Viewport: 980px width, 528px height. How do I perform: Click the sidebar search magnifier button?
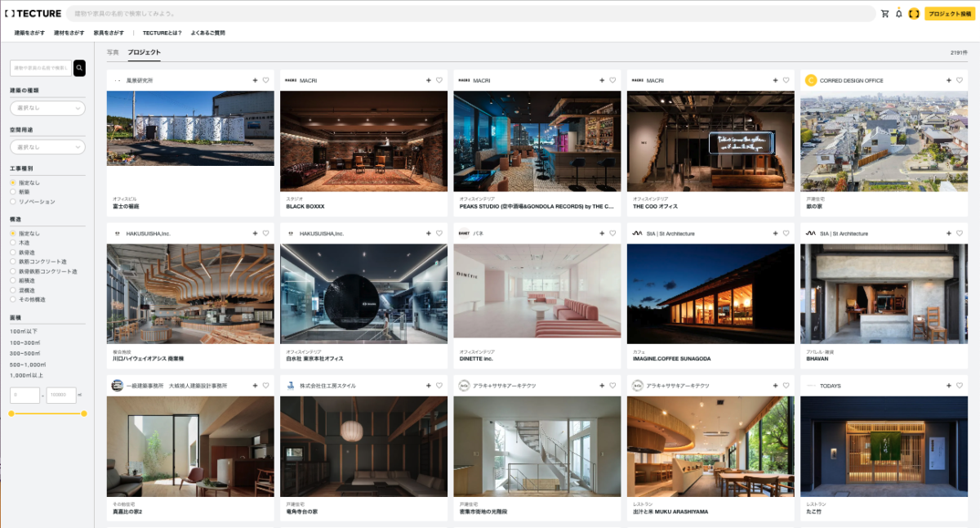click(x=79, y=68)
